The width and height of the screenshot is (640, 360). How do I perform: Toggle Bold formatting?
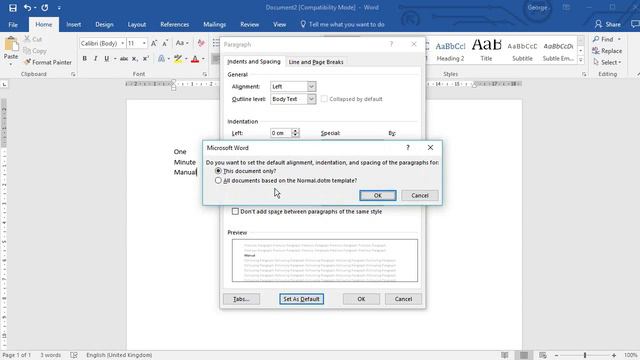[84, 59]
